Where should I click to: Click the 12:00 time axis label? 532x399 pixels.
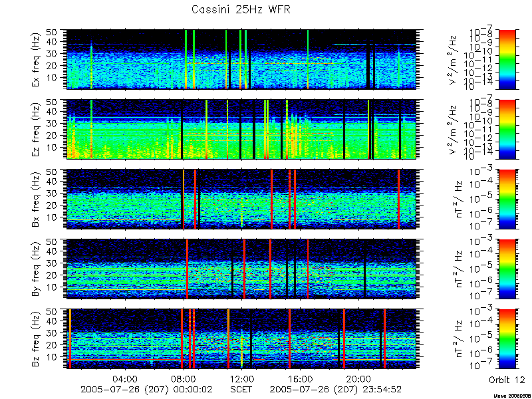tap(241, 378)
